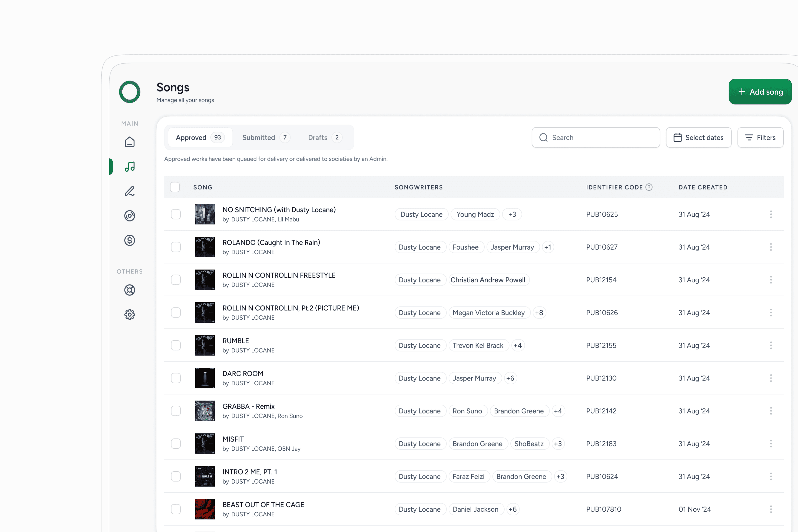Click the Identifier Code help icon
The height and width of the screenshot is (532, 798).
click(x=649, y=187)
